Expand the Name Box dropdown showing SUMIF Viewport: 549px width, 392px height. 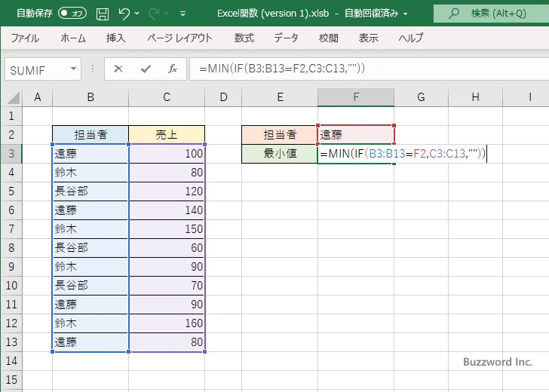point(74,69)
